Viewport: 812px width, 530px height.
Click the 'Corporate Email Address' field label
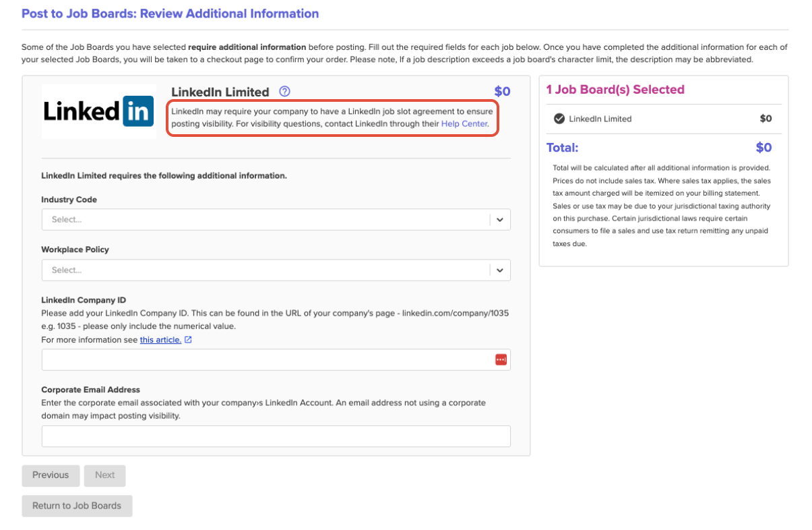pyautogui.click(x=90, y=390)
